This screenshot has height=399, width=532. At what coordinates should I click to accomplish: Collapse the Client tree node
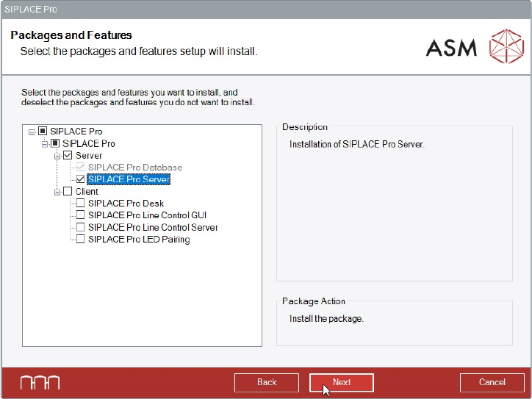pos(57,192)
